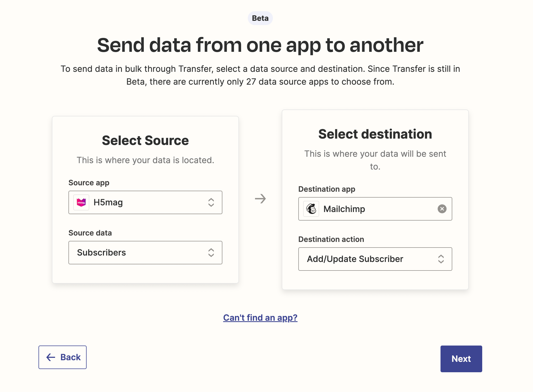The image size is (533, 392).
Task: Clear the Mailchimp destination app selection
Action: pos(442,209)
